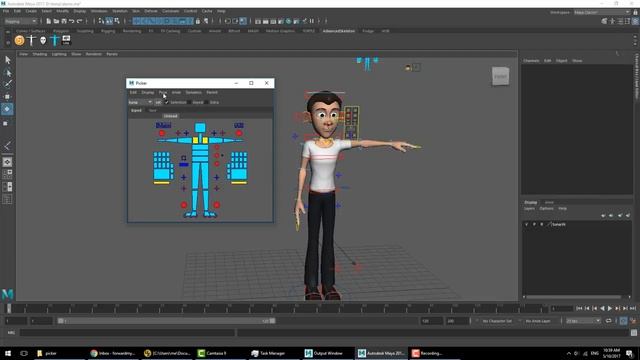The width and height of the screenshot is (640, 360).
Task: Click the Unload button in the Picker
Action: 170,116
